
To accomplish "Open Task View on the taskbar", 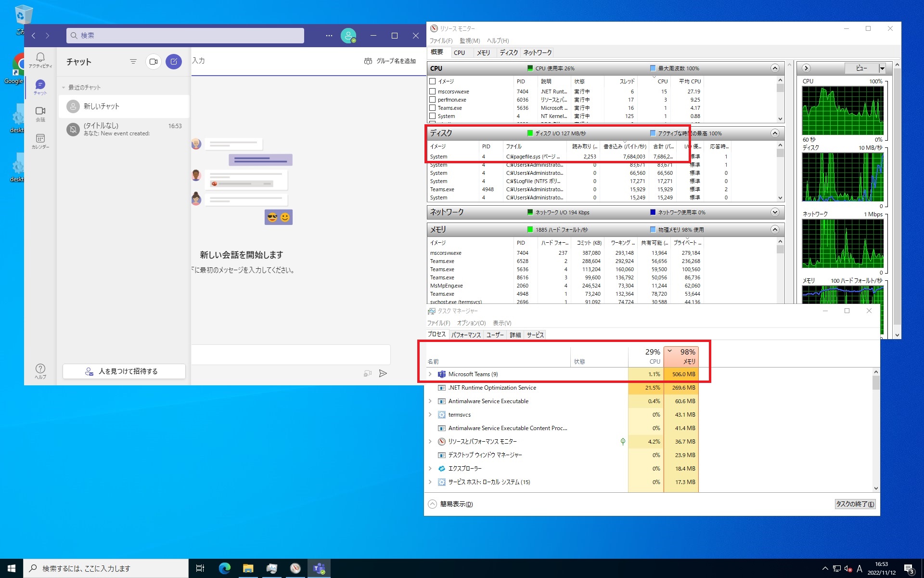I will coord(200,568).
